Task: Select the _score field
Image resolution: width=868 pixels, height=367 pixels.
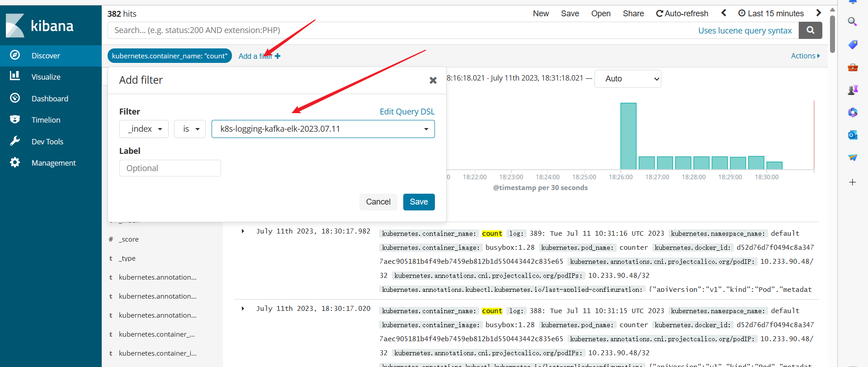Action: (x=129, y=239)
